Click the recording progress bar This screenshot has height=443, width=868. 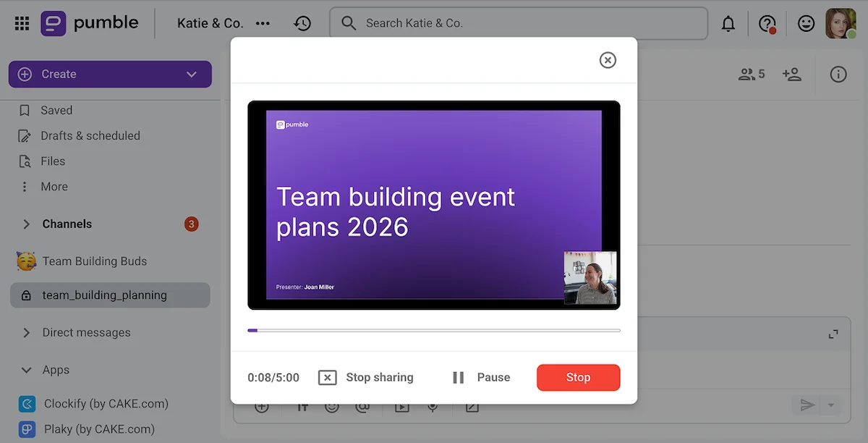tap(434, 330)
